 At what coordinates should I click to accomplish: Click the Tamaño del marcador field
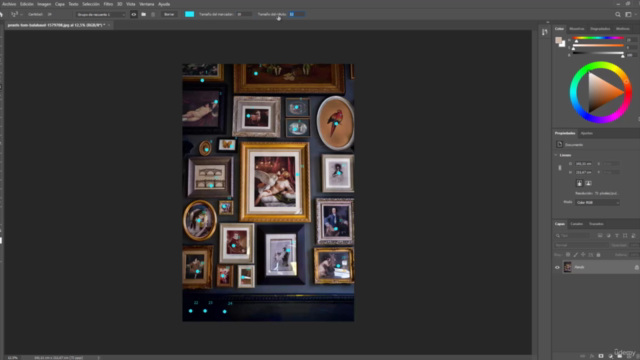pos(244,14)
